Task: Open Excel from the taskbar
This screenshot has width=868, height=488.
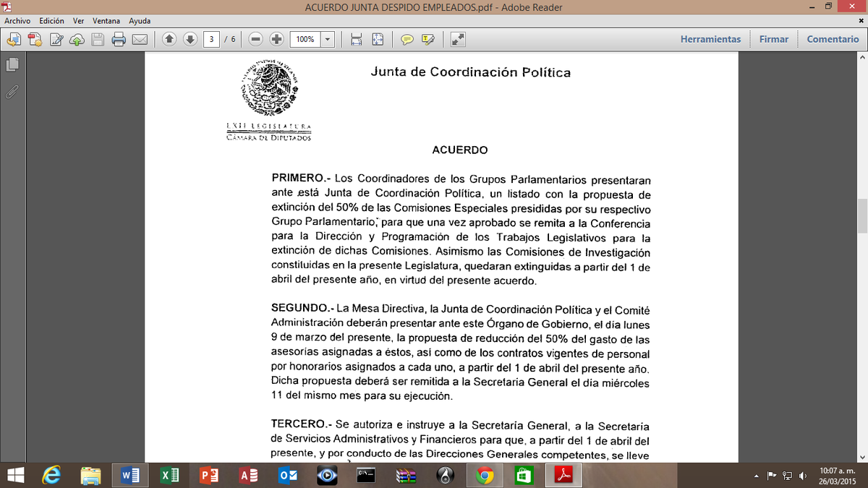Action: 170,476
